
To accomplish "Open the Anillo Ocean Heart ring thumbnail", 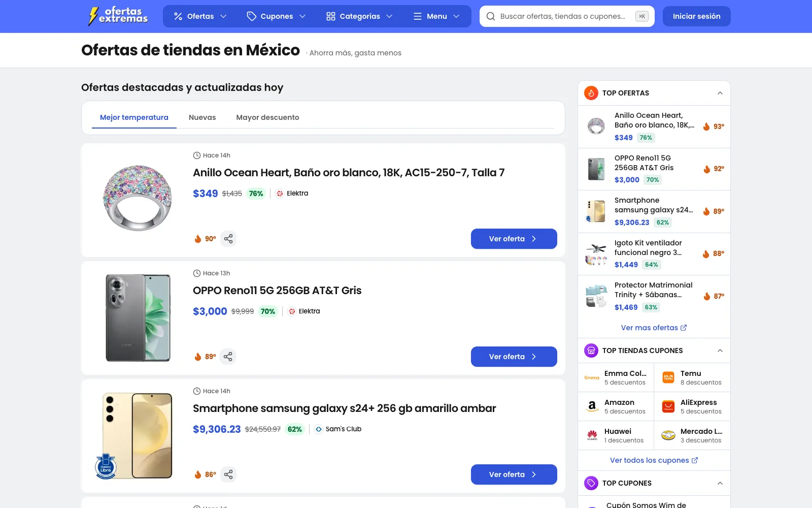I will click(x=137, y=198).
